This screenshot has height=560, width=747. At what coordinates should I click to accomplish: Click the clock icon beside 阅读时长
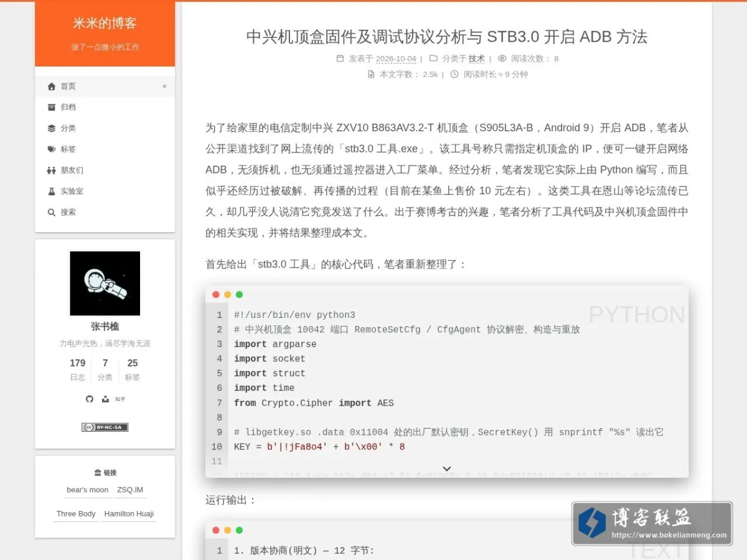coord(454,74)
